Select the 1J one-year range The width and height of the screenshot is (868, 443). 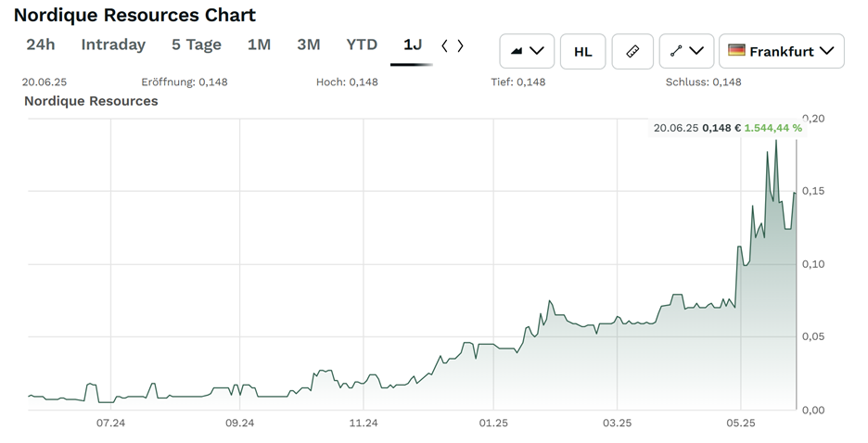click(x=413, y=44)
